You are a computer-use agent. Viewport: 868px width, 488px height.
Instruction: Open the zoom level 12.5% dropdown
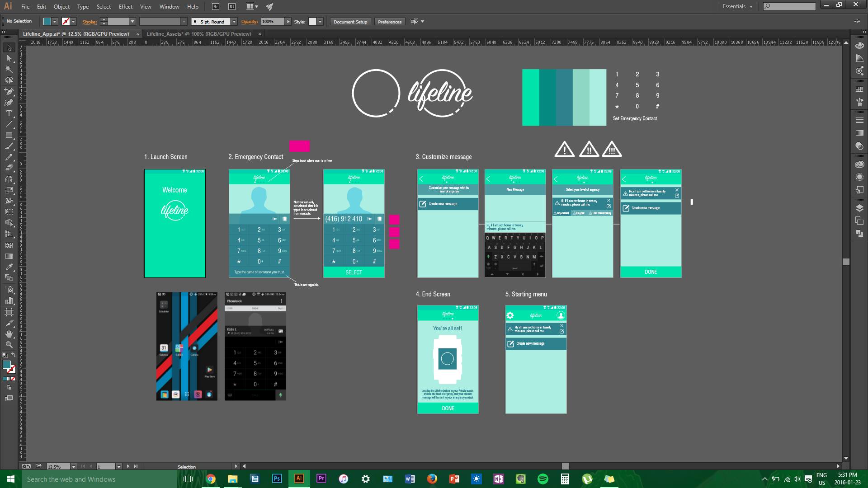click(73, 466)
